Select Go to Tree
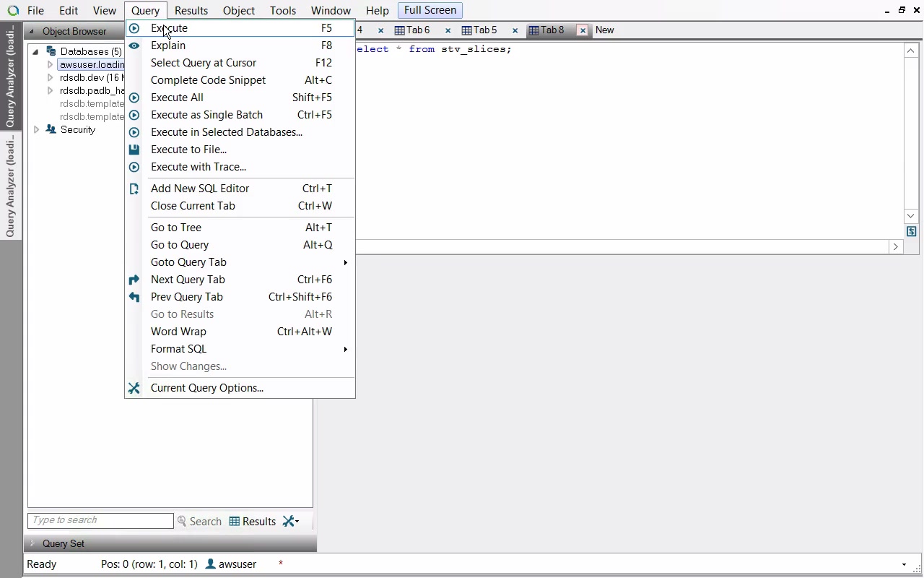Viewport: 924px width, 578px height. pos(240,228)
